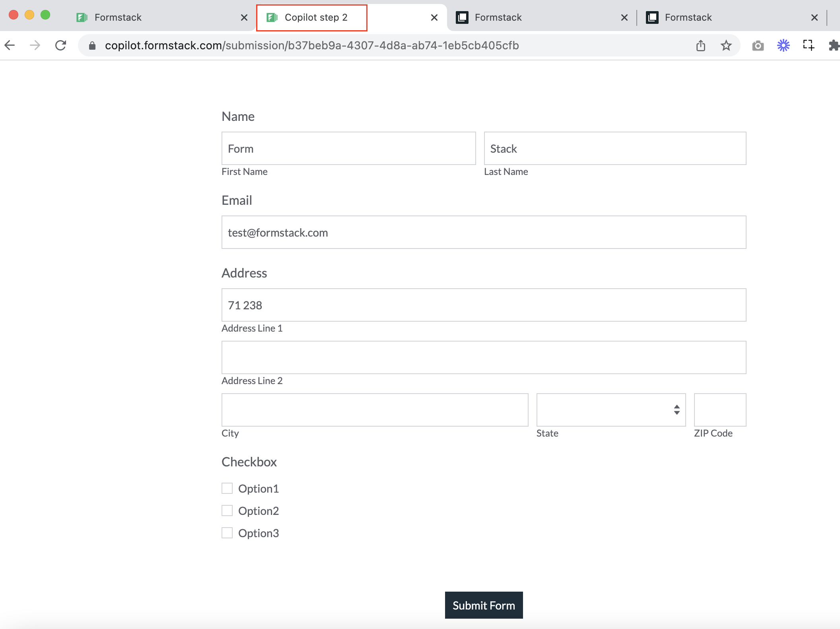Focus the ZIP Code field
The image size is (840, 629).
point(720,410)
